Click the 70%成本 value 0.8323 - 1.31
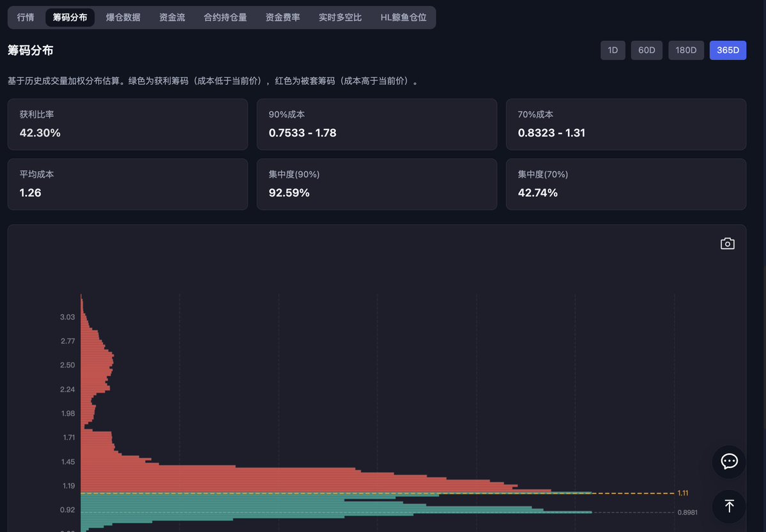The height and width of the screenshot is (532, 766). 551,133
